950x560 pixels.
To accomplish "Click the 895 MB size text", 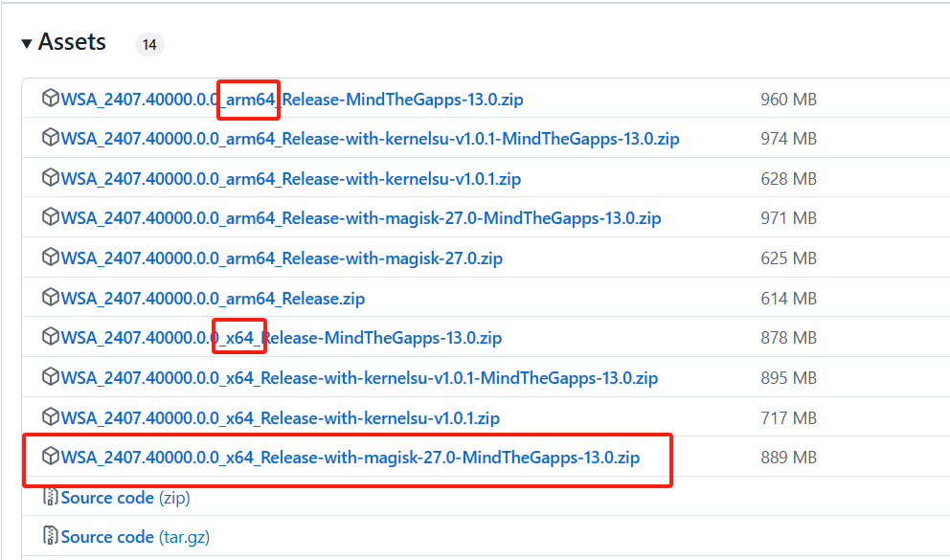I will [x=789, y=378].
